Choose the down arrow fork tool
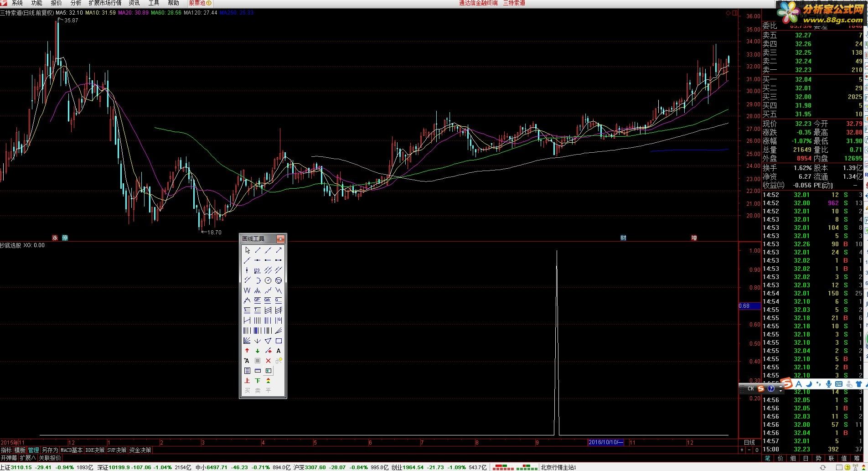The width and height of the screenshot is (868, 471). click(258, 341)
